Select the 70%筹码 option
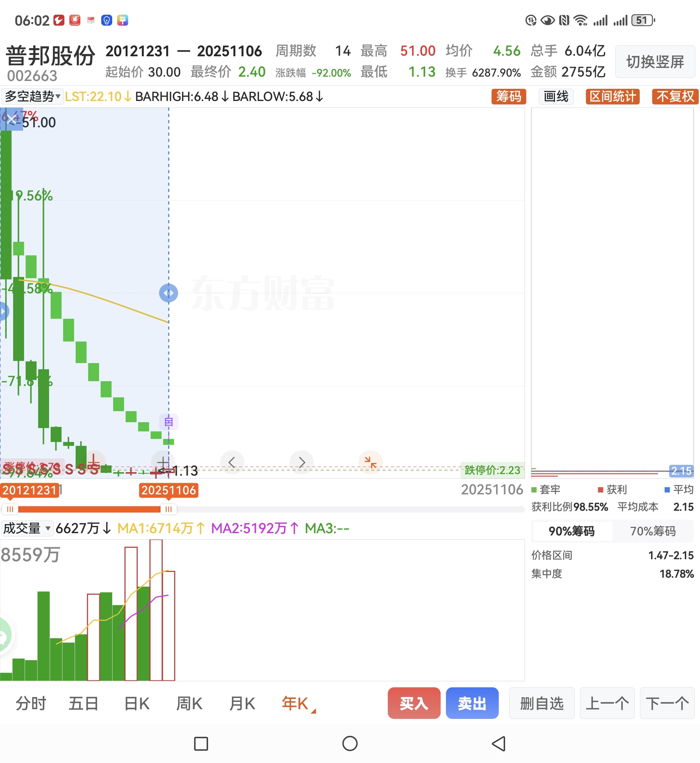This screenshot has width=700, height=763. [652, 531]
